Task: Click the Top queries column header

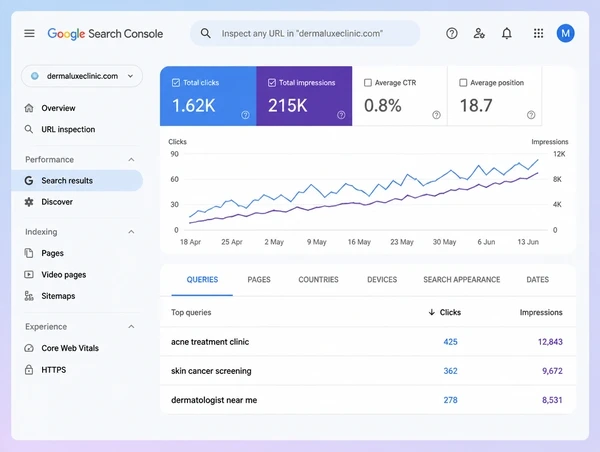Action: (191, 312)
